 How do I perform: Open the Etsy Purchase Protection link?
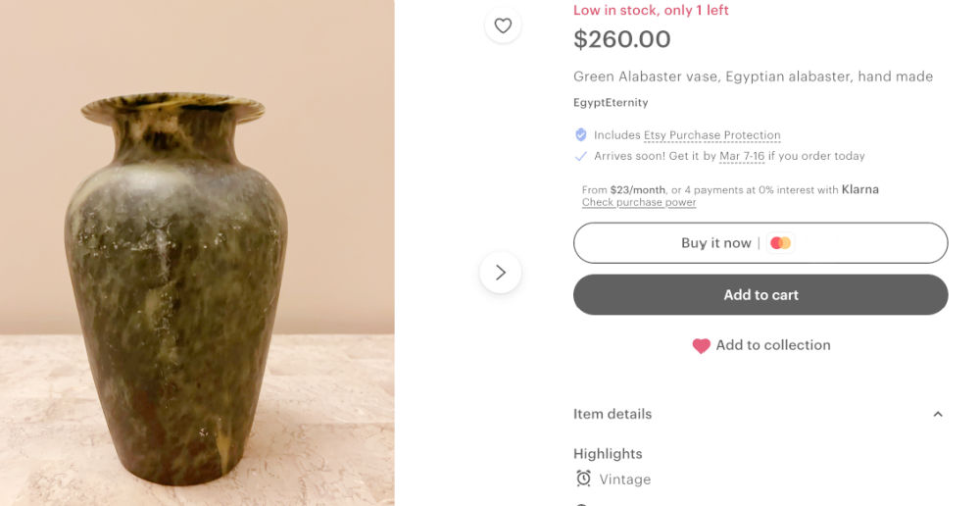(711, 135)
